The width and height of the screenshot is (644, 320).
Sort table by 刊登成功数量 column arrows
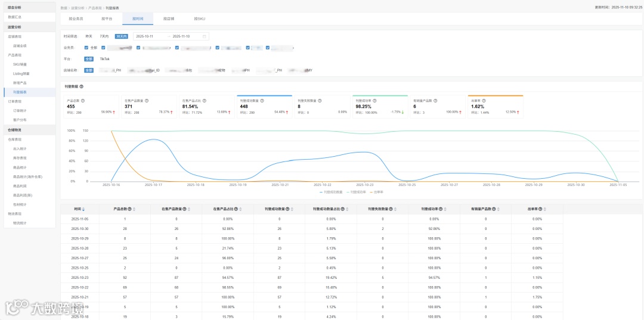click(292, 209)
